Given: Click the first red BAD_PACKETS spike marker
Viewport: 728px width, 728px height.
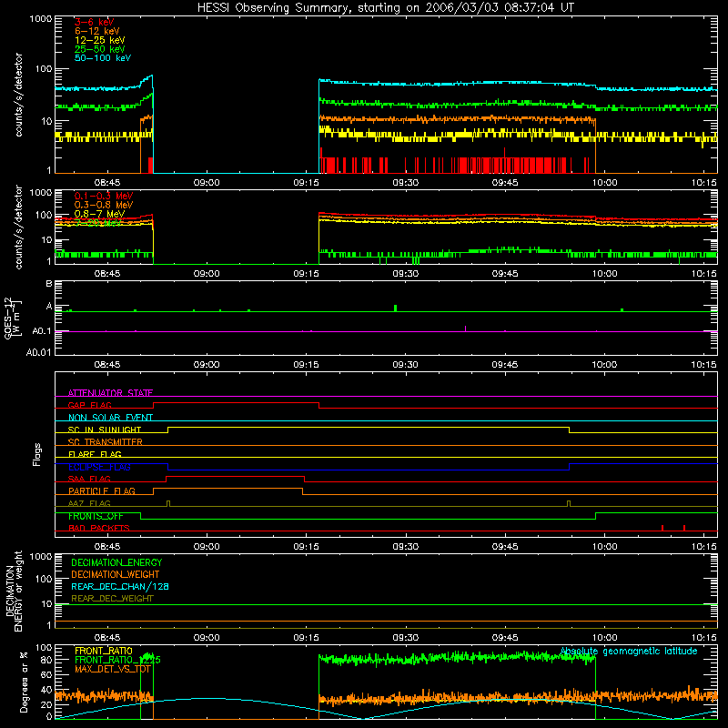Looking at the screenshot, I should tap(662, 528).
